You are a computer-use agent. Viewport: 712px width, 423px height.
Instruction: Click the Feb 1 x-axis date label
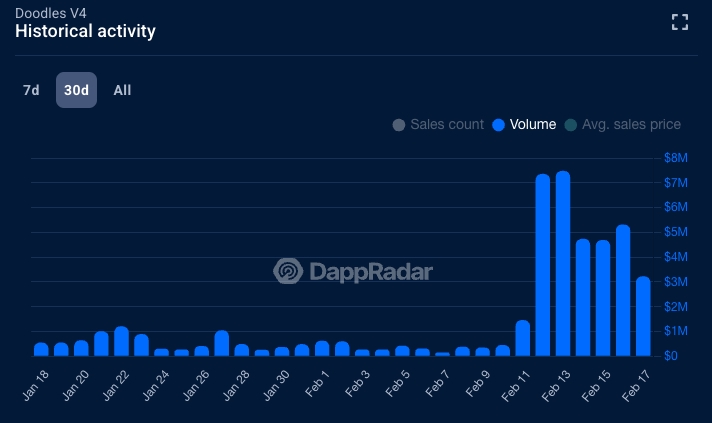(317, 384)
